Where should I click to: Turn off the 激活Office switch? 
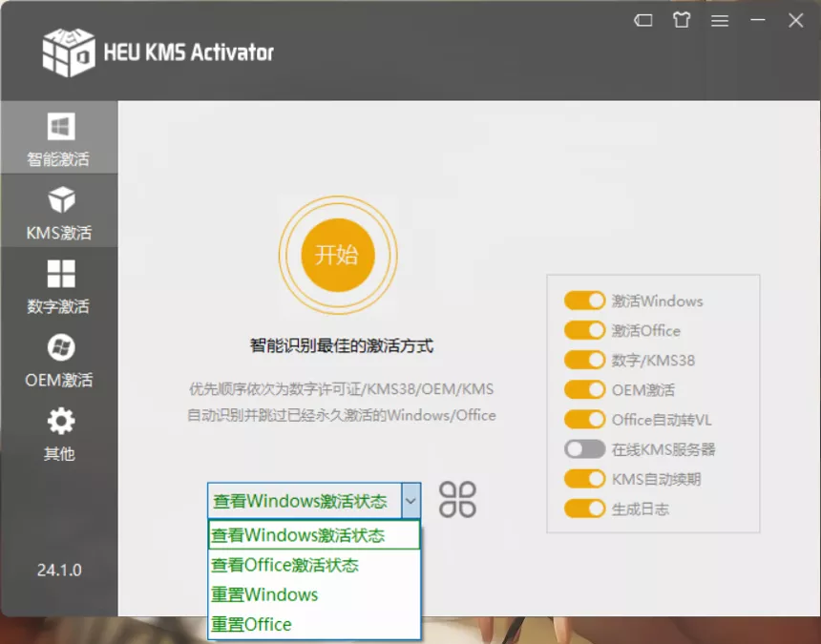[584, 330]
